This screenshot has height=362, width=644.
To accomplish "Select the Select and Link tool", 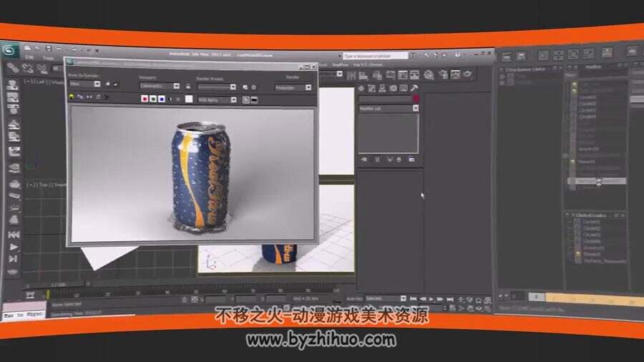I will [11, 67].
